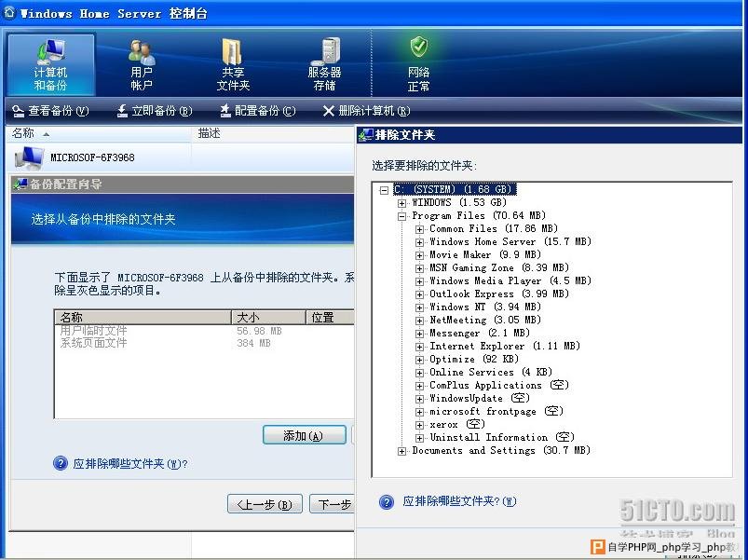Viewport: 748px width, 560px height.
Task: Select the C: (SYSTEM) (1.68 GB) item
Action: 455,189
